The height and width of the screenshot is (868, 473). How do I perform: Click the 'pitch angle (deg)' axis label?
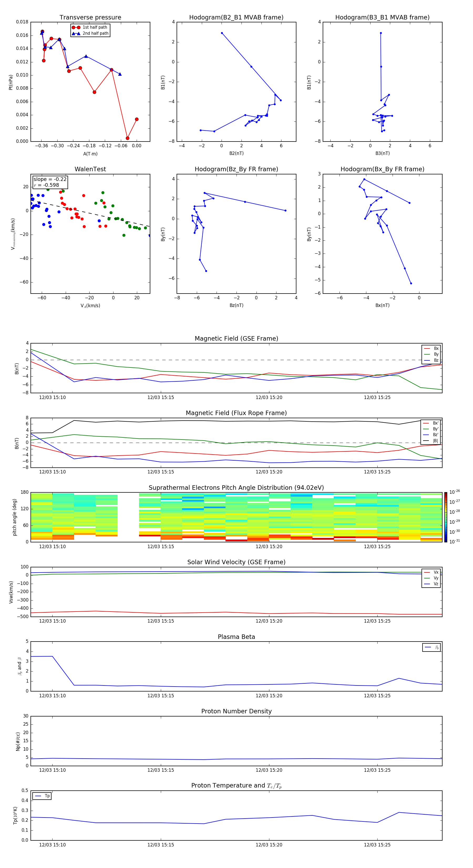(x=14, y=517)
